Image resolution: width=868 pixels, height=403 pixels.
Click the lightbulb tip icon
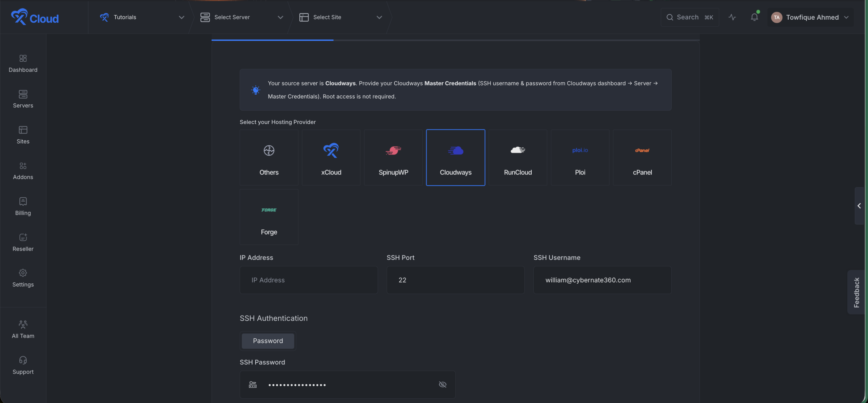click(256, 90)
